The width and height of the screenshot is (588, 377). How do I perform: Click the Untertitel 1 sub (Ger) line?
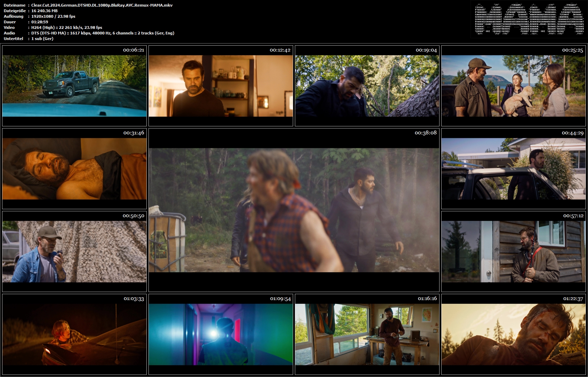43,39
